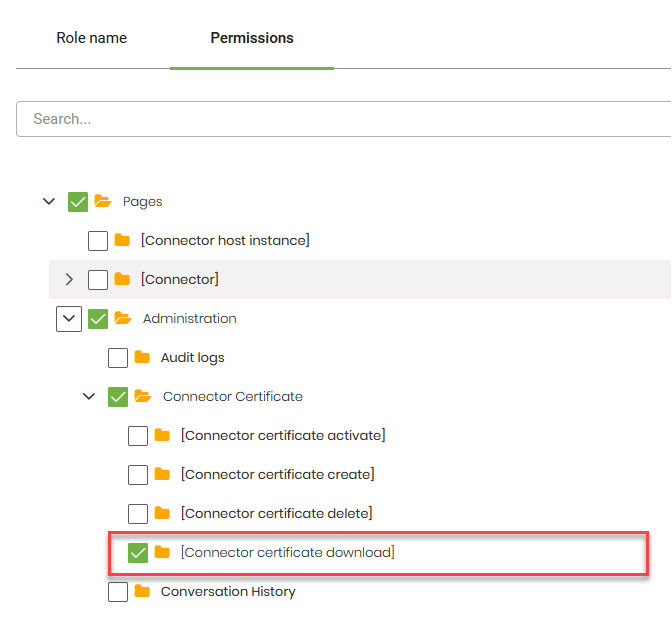672x621 pixels.
Task: Click folder icon beside Conversation History
Action: (142, 592)
